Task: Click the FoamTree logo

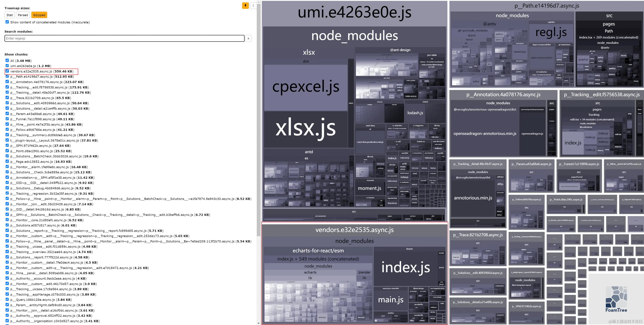Action: pos(616,299)
